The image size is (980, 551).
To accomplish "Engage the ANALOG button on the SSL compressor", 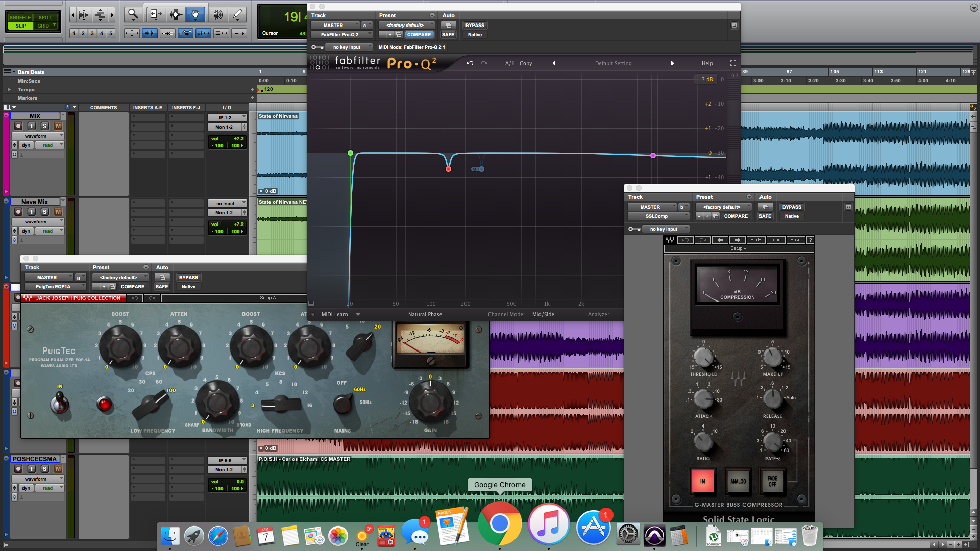I will [738, 481].
